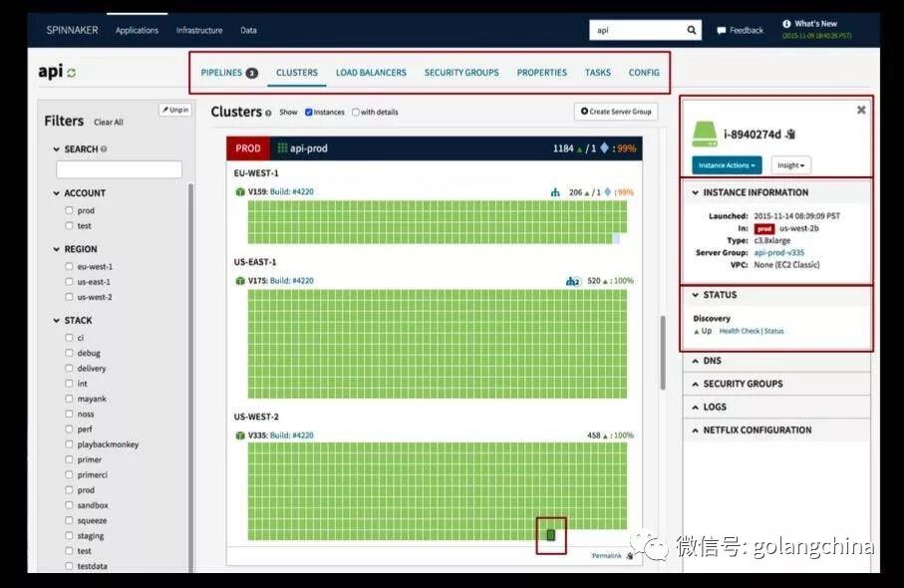Toggle the Instances show checkbox
This screenshot has height=588, width=904.
click(x=308, y=112)
